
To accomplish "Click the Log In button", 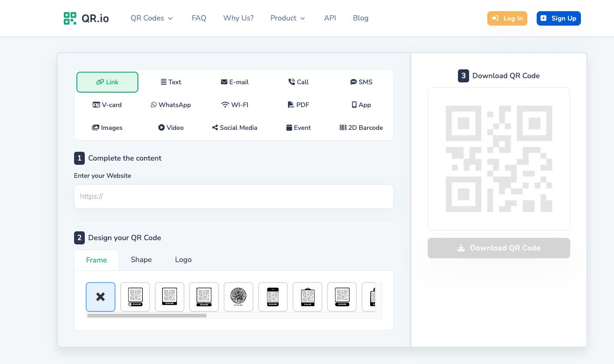I will [x=507, y=18].
